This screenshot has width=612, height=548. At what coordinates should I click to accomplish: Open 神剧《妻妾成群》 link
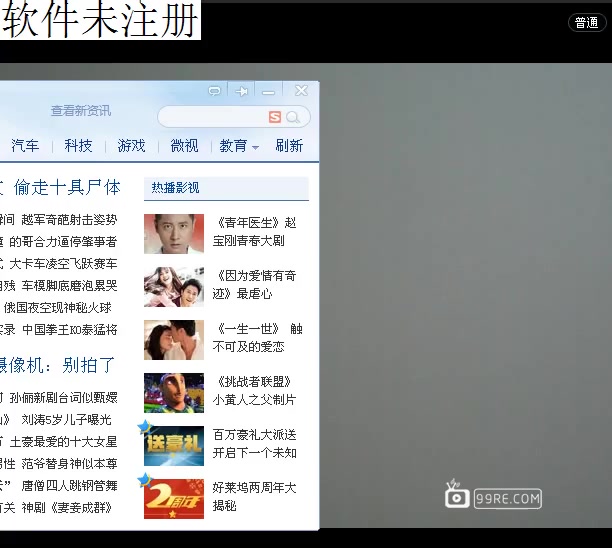point(66,507)
